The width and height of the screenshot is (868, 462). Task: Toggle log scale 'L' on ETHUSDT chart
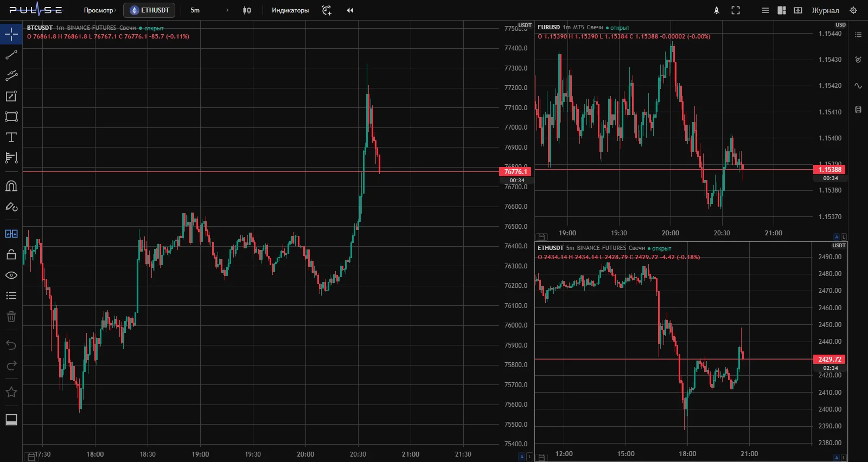coord(844,458)
